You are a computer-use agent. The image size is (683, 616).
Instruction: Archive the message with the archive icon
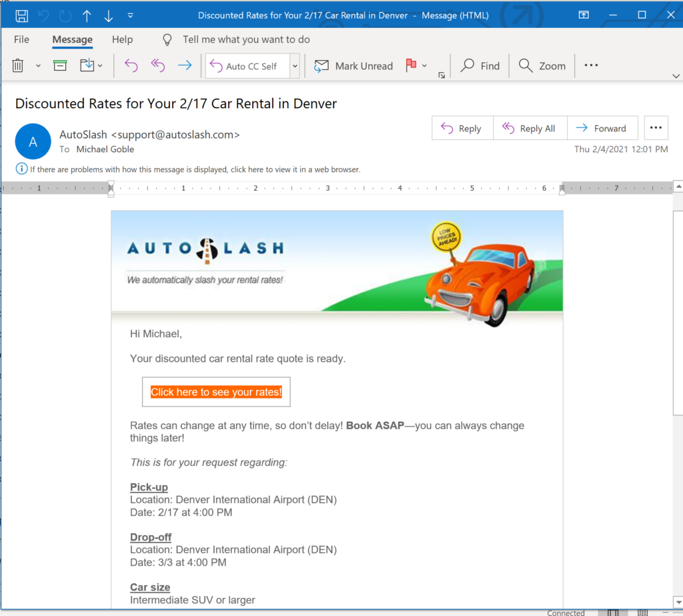tap(60, 65)
